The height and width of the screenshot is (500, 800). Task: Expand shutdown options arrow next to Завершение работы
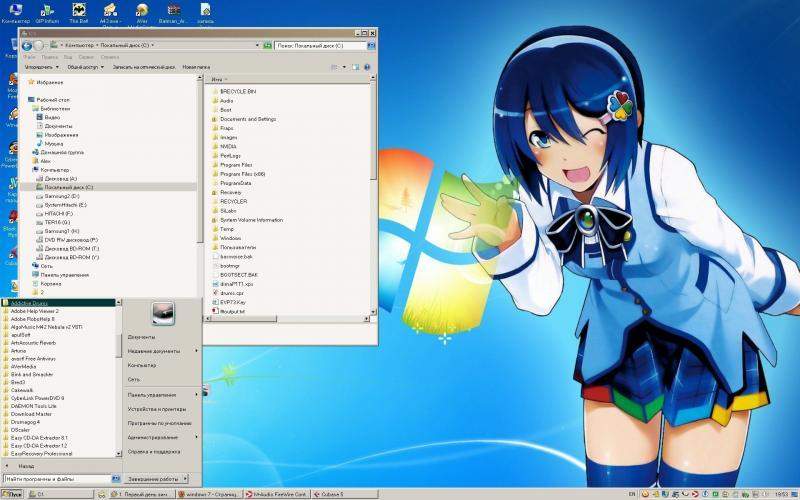click(186, 479)
